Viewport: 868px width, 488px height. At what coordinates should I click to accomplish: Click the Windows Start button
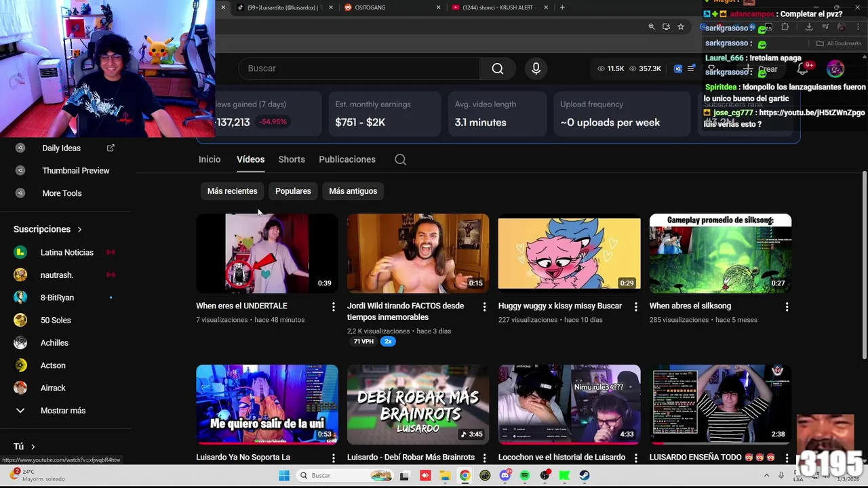(x=283, y=476)
